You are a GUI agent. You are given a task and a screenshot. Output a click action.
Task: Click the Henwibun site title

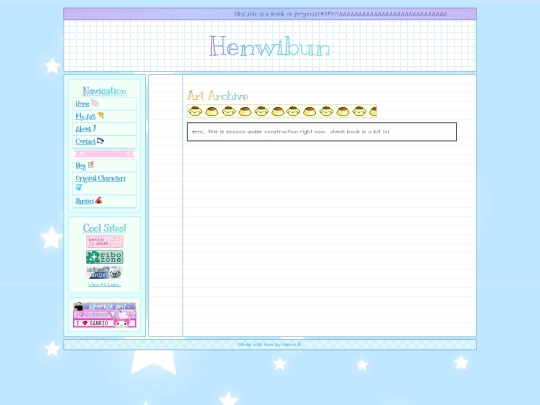coord(270,46)
